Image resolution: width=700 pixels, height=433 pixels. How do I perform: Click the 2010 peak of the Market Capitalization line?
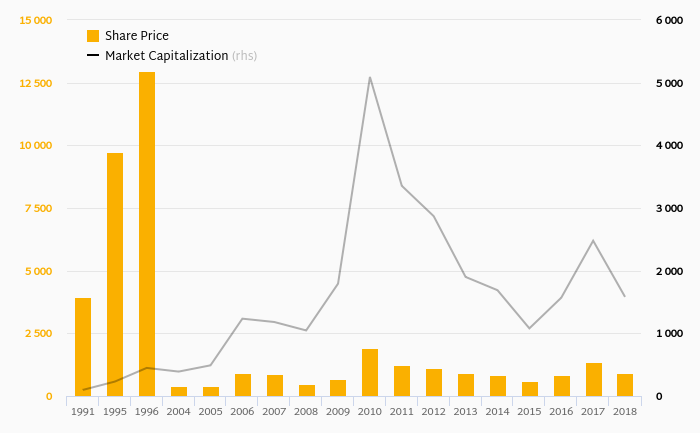(x=370, y=77)
